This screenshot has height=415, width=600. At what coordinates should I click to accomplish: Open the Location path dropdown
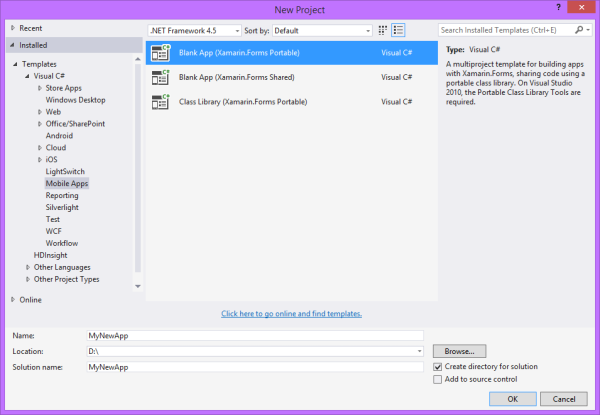(419, 351)
